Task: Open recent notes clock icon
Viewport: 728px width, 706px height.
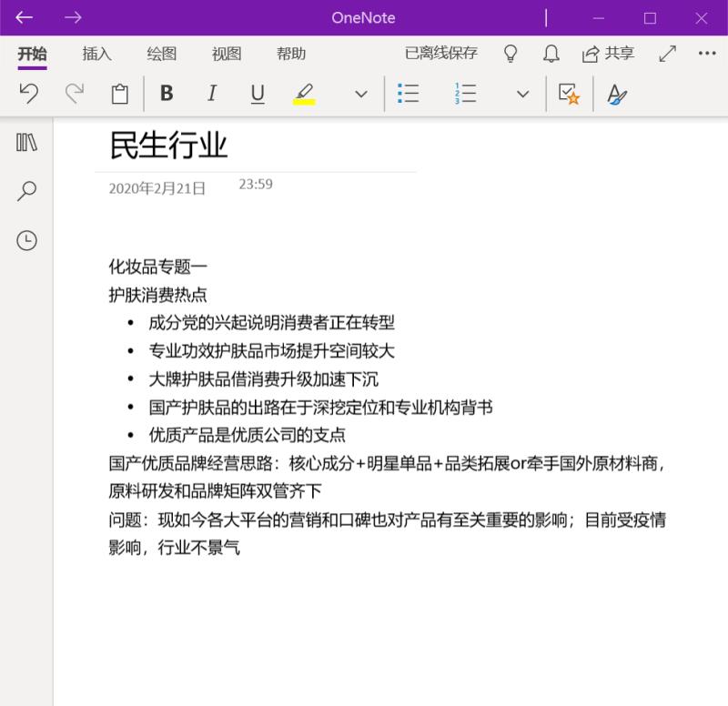Action: [x=26, y=240]
